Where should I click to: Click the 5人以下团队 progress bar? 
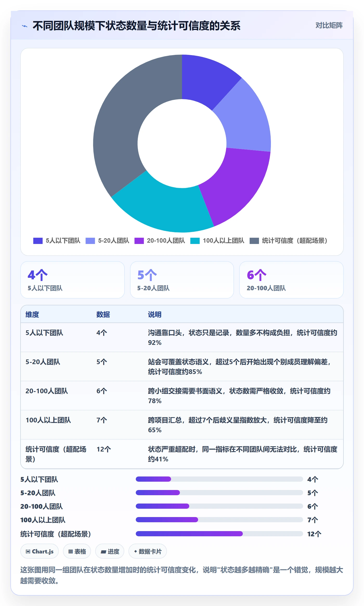pos(219,479)
